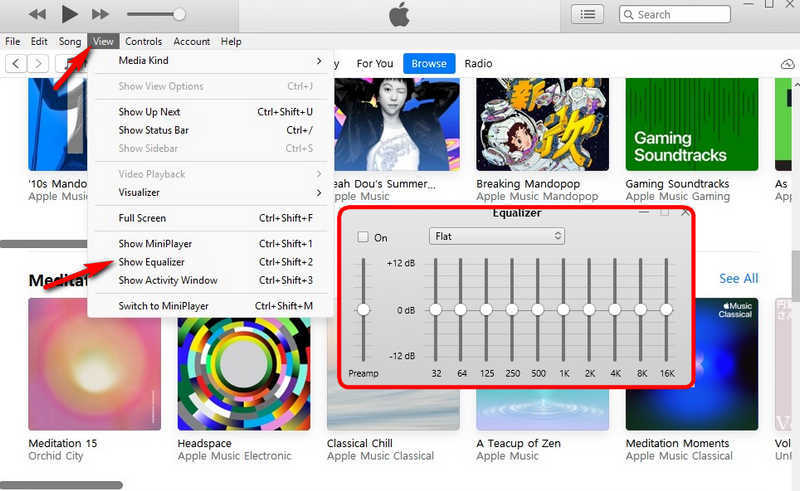Adjust the 500 Hz equalizer slider

[x=537, y=309]
